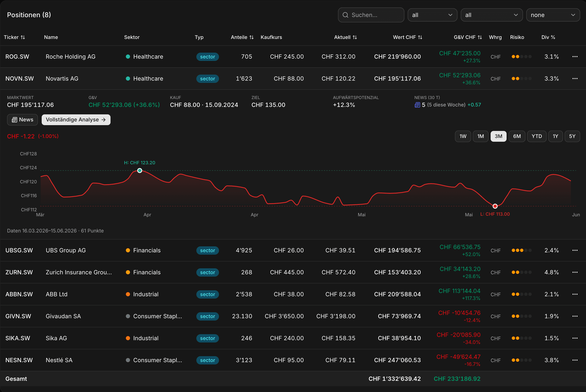The image size is (586, 392).
Task: Click the chart change CHF -1.22 label
Action: pos(21,136)
